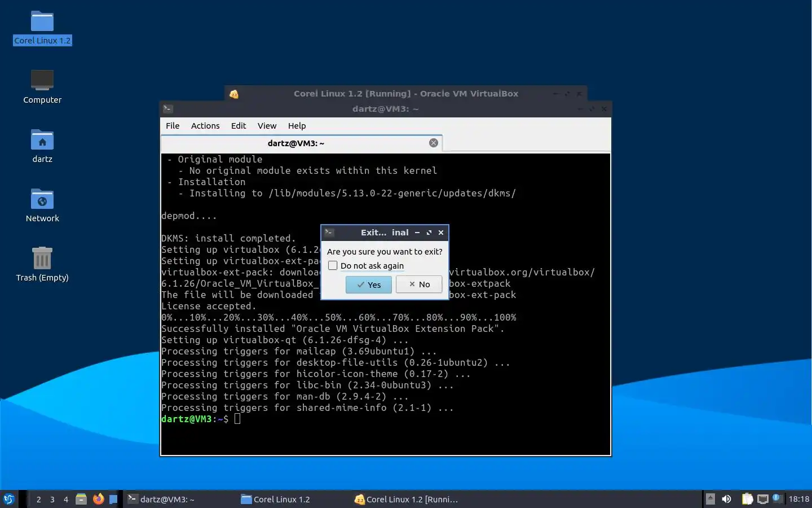
Task: Launch the file manager from panel
Action: 81,499
